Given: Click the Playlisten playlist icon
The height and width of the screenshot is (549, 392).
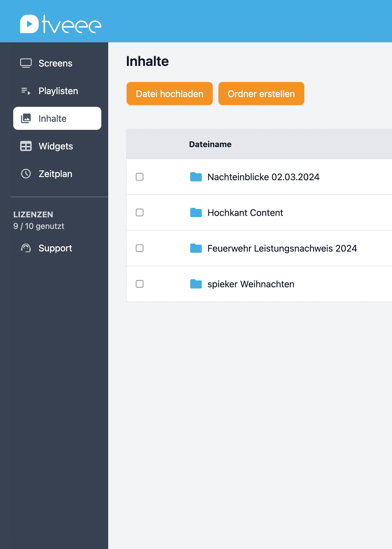Looking at the screenshot, I should (x=26, y=91).
